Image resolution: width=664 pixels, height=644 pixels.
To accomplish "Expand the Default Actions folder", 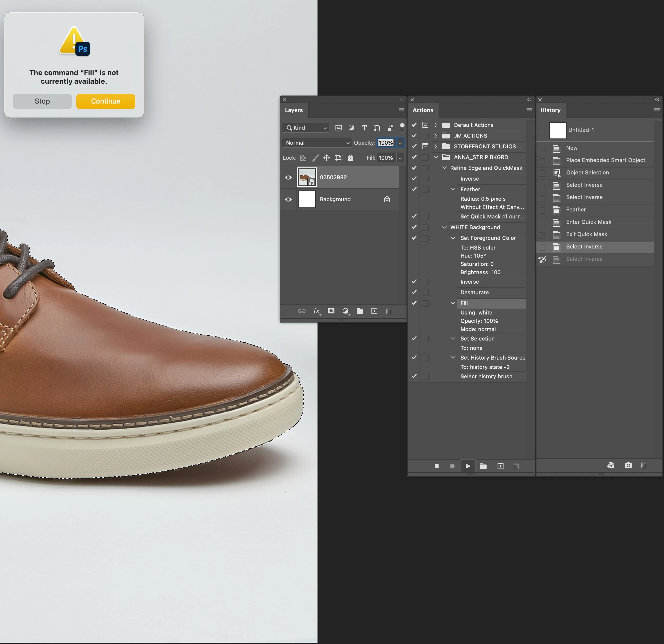I will pos(436,125).
